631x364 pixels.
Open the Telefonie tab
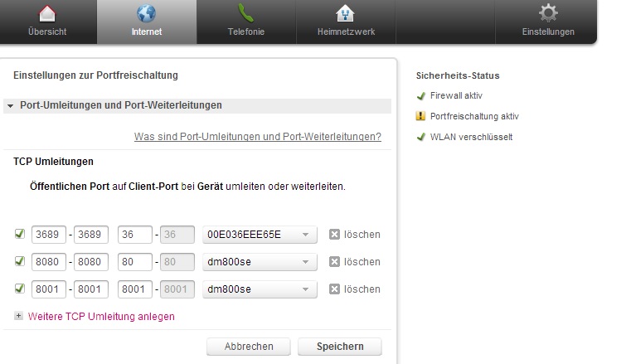click(x=246, y=22)
